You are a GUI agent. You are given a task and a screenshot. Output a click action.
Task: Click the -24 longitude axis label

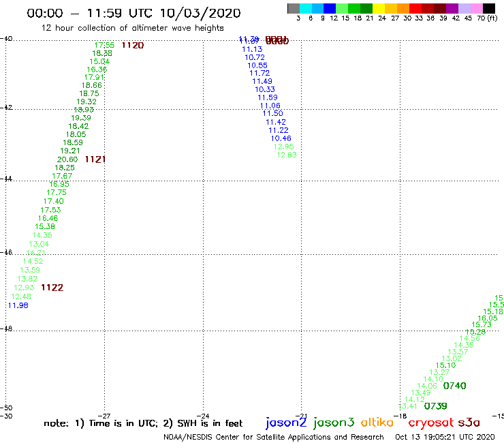[203, 416]
